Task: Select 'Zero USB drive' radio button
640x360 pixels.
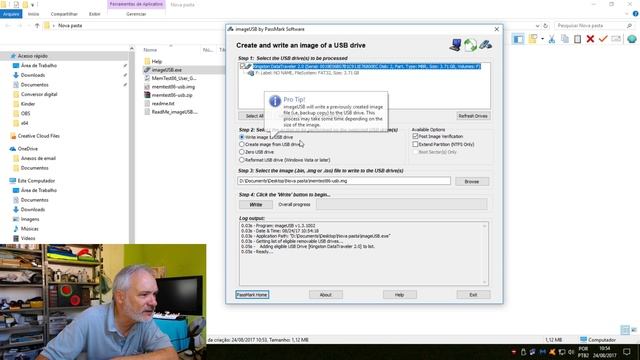Action: [x=242, y=152]
